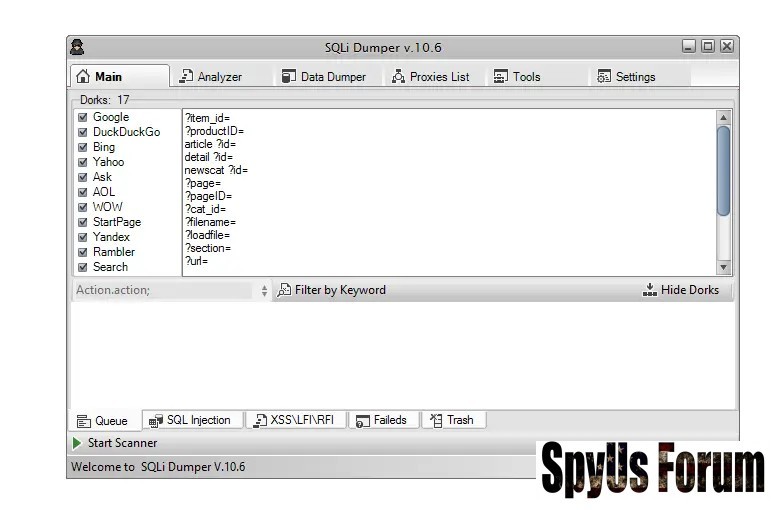The height and width of the screenshot is (510, 780).
Task: Click the Data Dumper database icon
Action: click(288, 77)
